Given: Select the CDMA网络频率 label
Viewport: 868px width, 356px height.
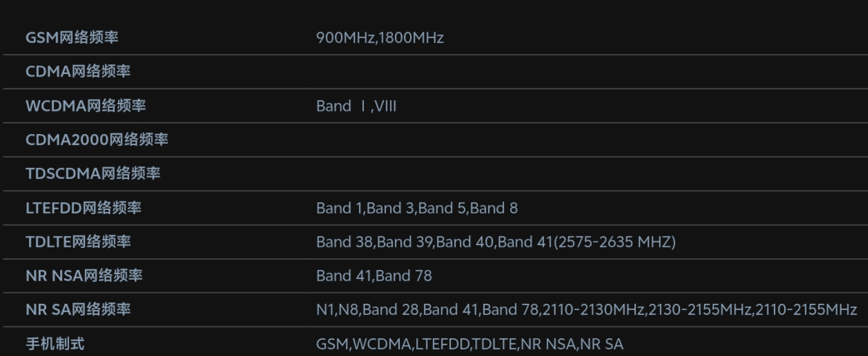Looking at the screenshot, I should (78, 72).
